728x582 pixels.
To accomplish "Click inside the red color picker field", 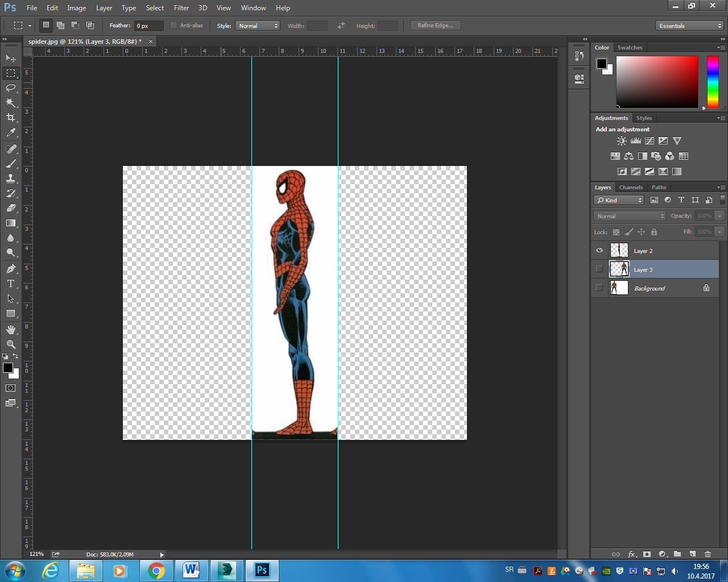I will [x=657, y=82].
